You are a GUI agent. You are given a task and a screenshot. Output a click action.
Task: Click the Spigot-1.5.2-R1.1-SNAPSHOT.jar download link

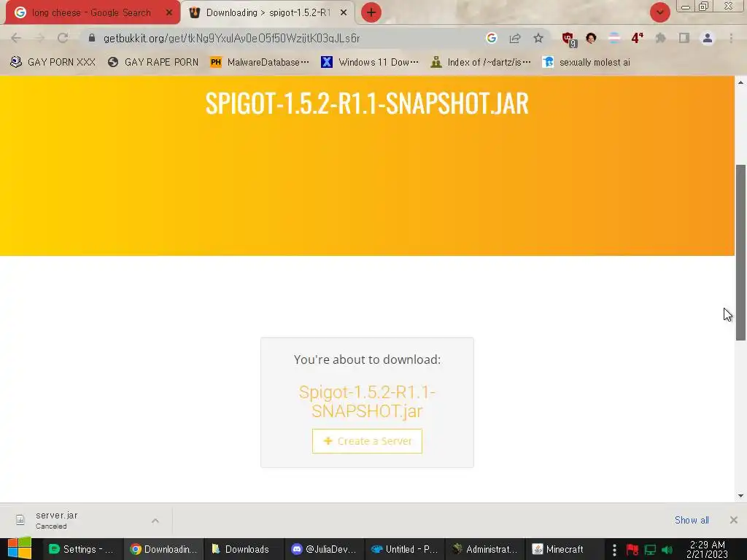coord(368,402)
